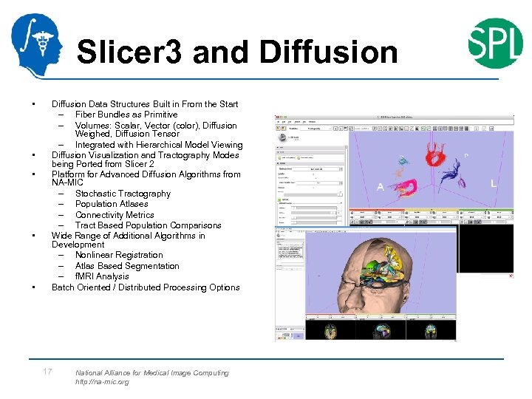532x399 pixels.
Task: Click the forward-arrow history icon in the toolbar
Action: 341,129
